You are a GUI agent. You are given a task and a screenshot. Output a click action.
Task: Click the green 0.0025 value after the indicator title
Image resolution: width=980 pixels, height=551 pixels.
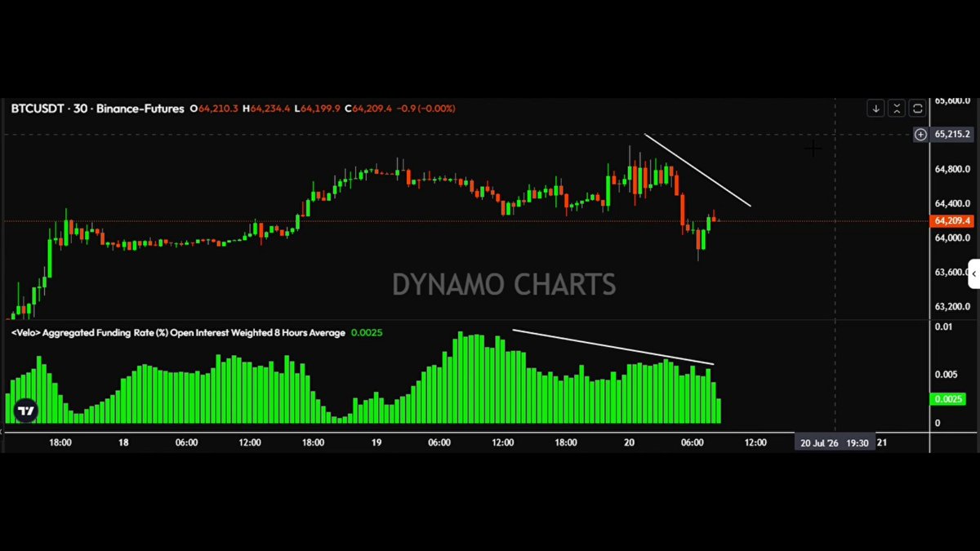pos(367,332)
